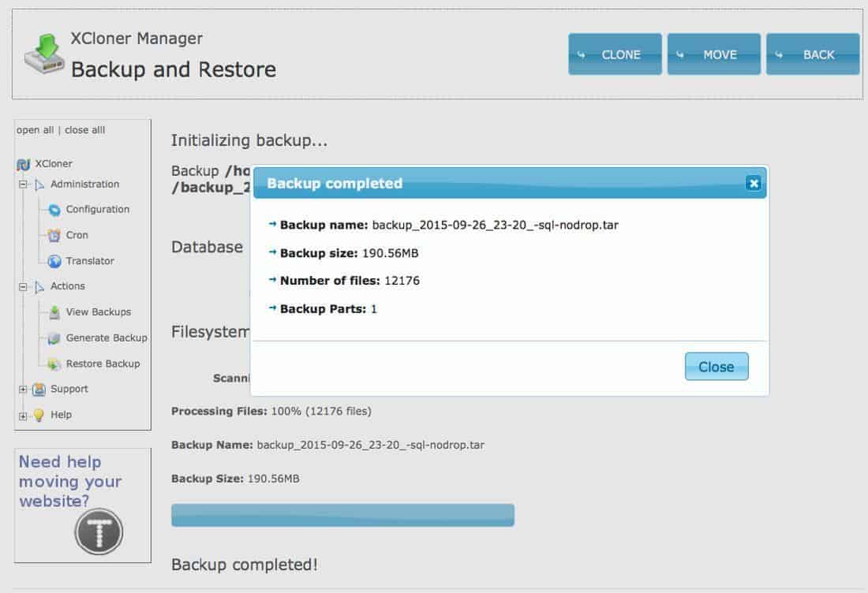
Task: Click the backup progress bar
Action: (x=342, y=515)
